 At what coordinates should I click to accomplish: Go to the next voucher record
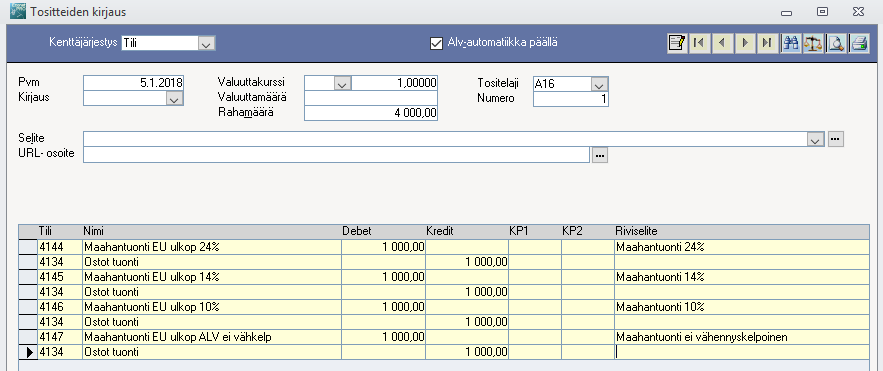click(745, 43)
